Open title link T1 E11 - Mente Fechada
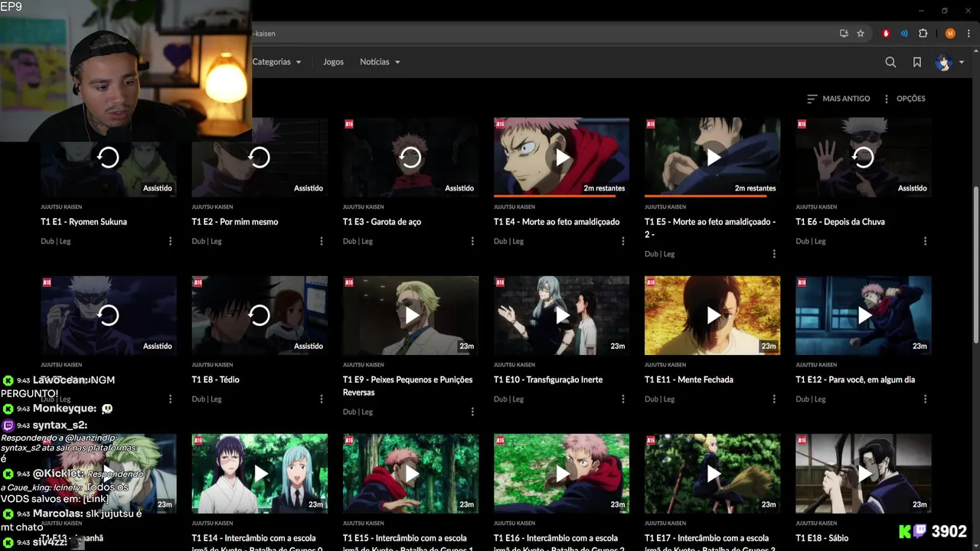Viewport: 980px width, 551px height. click(x=689, y=380)
